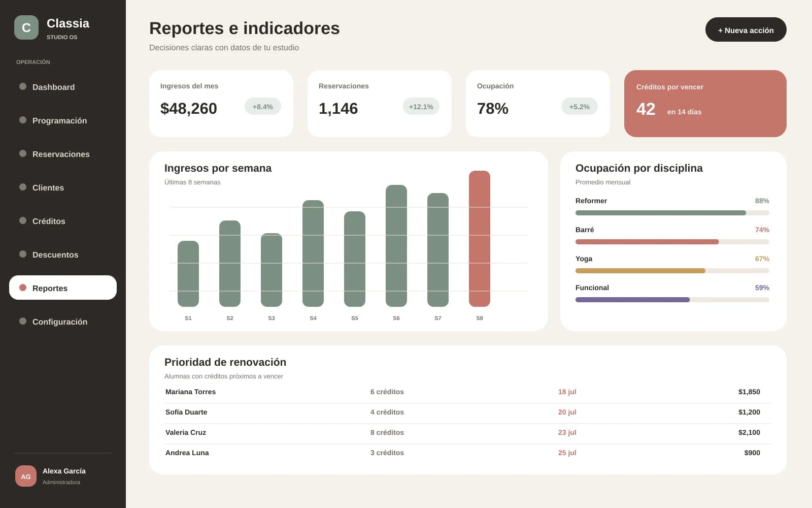
Task: Click the +12.1% reservations badge
Action: 421,106
